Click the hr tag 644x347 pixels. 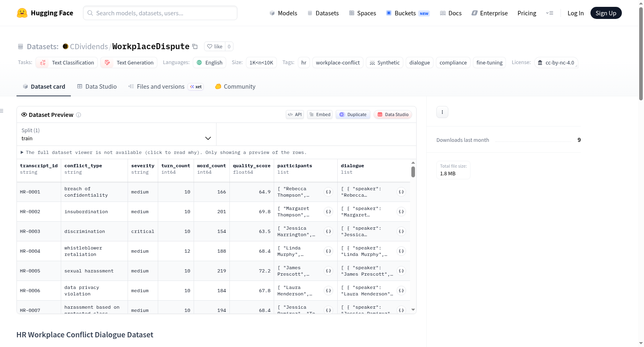(304, 62)
